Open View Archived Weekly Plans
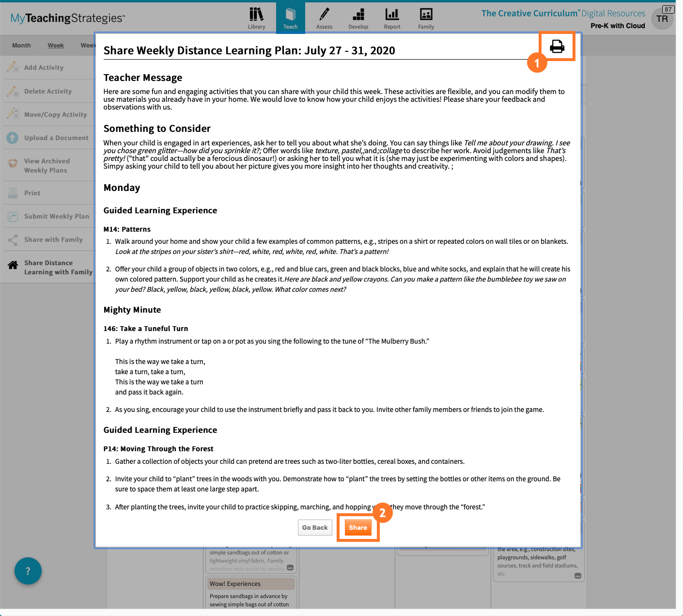Image resolution: width=683 pixels, height=616 pixels. [x=47, y=165]
